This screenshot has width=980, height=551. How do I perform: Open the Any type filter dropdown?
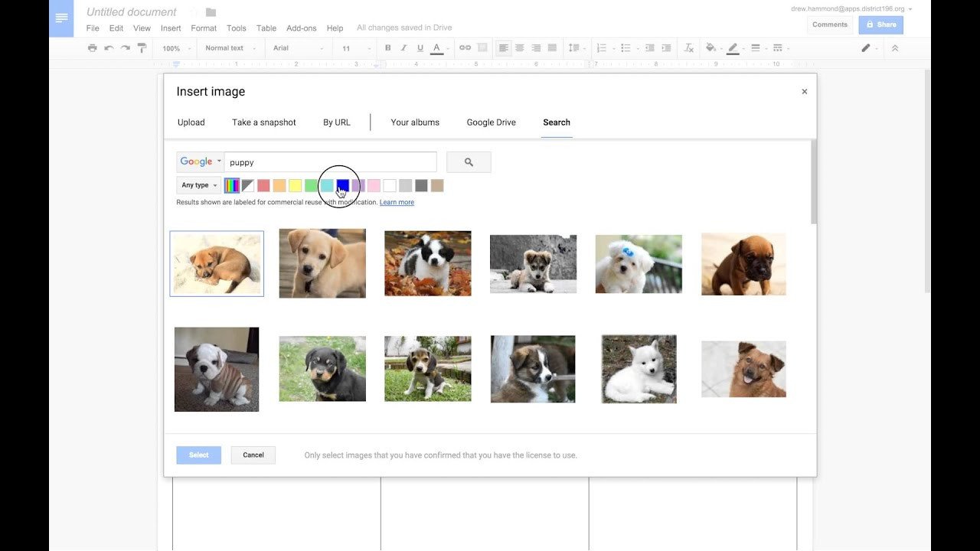coord(199,185)
